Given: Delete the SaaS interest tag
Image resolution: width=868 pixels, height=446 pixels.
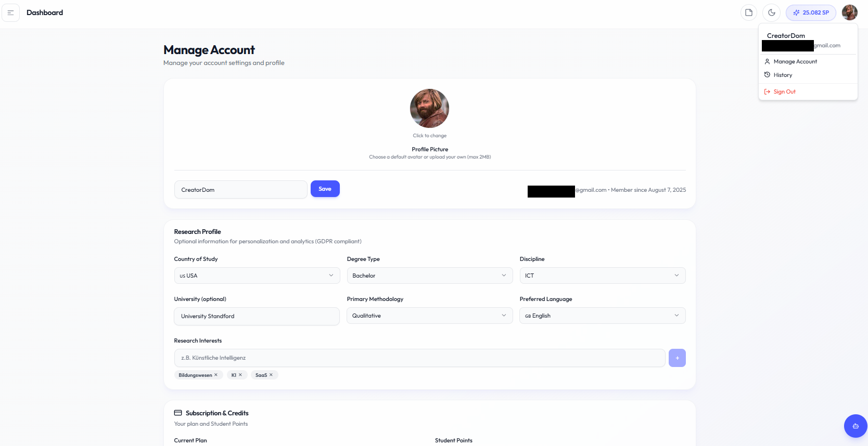Looking at the screenshot, I should 271,375.
